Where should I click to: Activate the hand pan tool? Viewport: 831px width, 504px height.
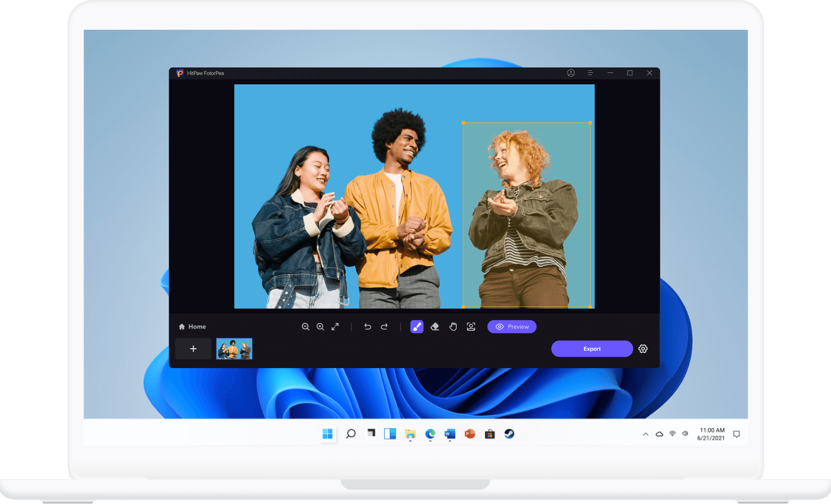pyautogui.click(x=453, y=326)
